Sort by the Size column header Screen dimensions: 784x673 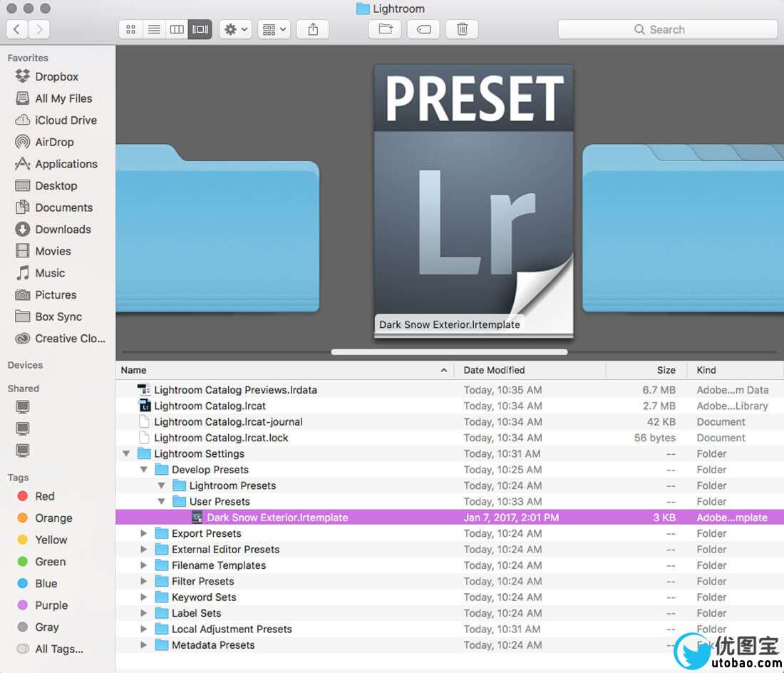coord(646,370)
